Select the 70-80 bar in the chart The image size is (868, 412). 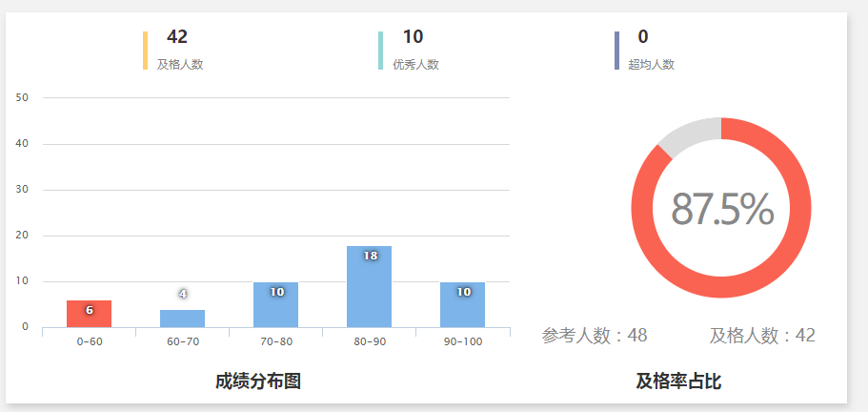pyautogui.click(x=275, y=305)
